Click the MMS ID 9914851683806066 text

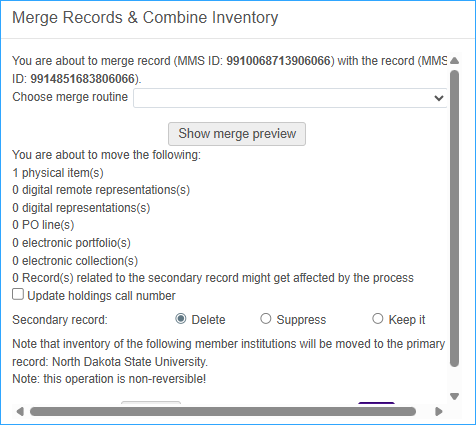[83, 79]
